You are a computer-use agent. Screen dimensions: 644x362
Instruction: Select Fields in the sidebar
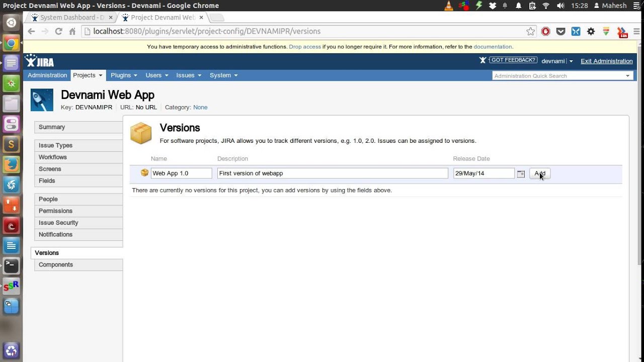tap(78, 181)
